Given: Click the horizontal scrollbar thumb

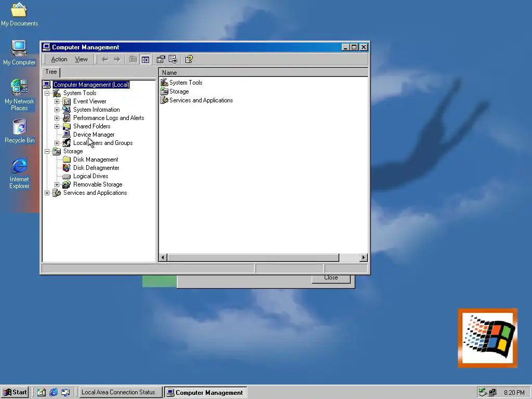Looking at the screenshot, I should point(253,258).
